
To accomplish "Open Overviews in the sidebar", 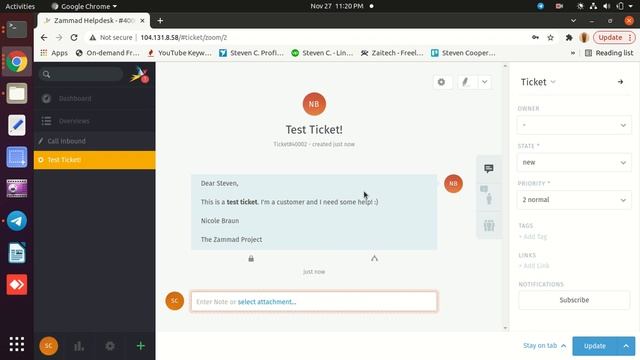I will (x=94, y=121).
